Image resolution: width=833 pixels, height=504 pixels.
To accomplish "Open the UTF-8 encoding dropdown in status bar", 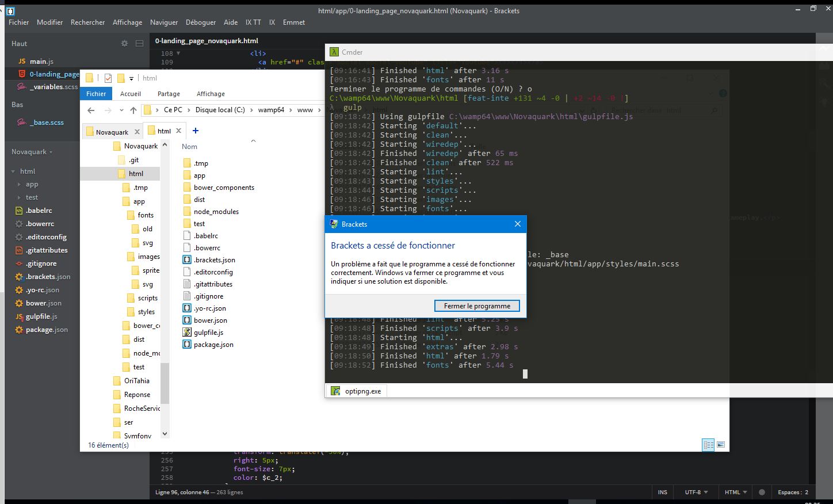I will coord(695,492).
